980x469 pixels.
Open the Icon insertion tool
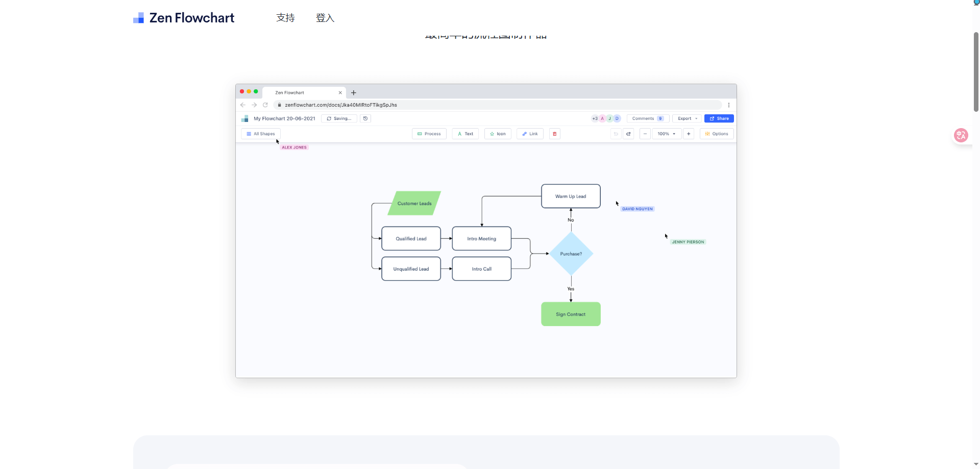[498, 134]
